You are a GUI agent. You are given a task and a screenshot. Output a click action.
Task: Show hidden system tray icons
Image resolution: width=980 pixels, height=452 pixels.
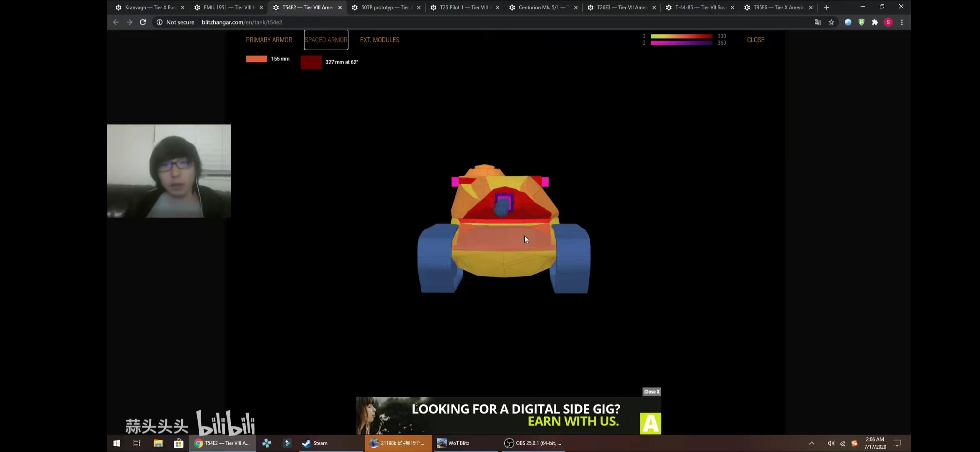[812, 443]
